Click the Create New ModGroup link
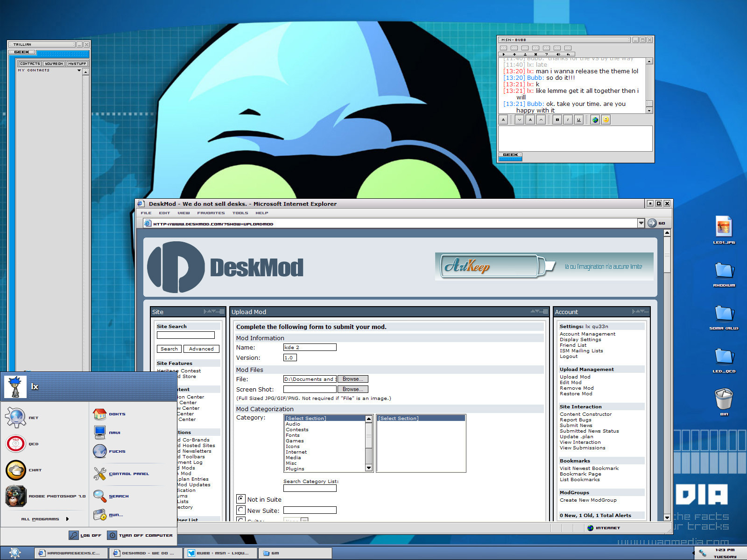Image resolution: width=747 pixels, height=560 pixels. click(x=588, y=500)
